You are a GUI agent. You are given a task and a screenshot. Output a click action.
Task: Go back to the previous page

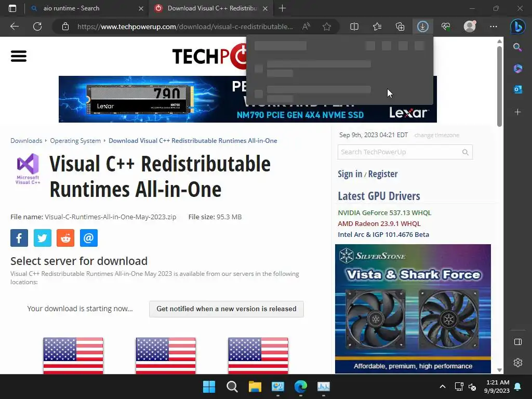(x=15, y=26)
